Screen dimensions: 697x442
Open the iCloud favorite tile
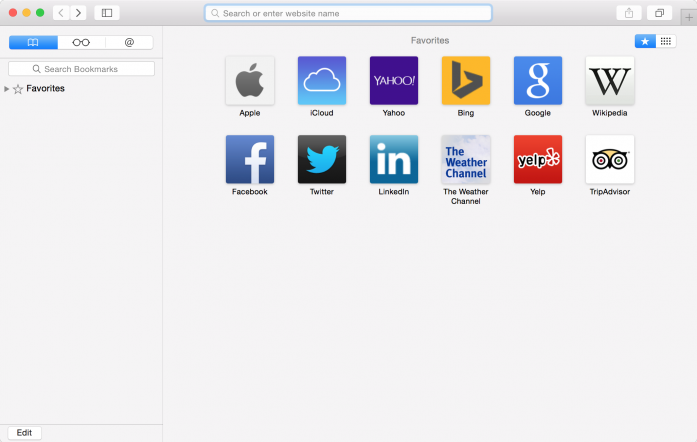pyautogui.click(x=322, y=80)
